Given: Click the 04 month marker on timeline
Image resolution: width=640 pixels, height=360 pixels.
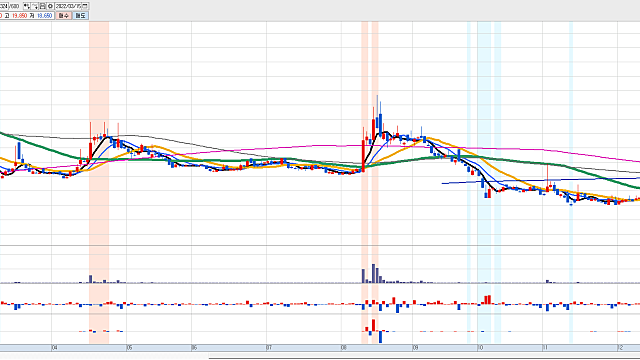Looking at the screenshot, I should pyautogui.click(x=55, y=348).
